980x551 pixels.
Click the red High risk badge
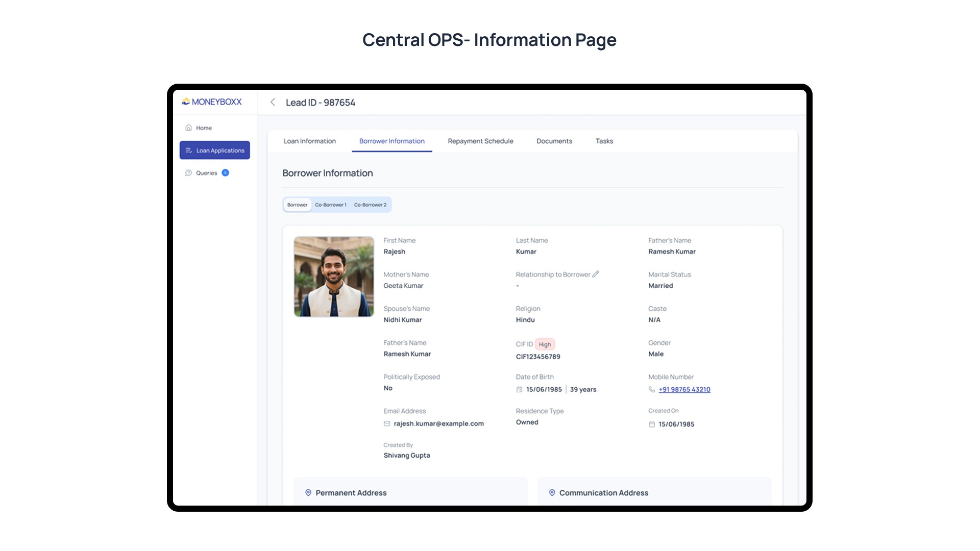pos(545,344)
